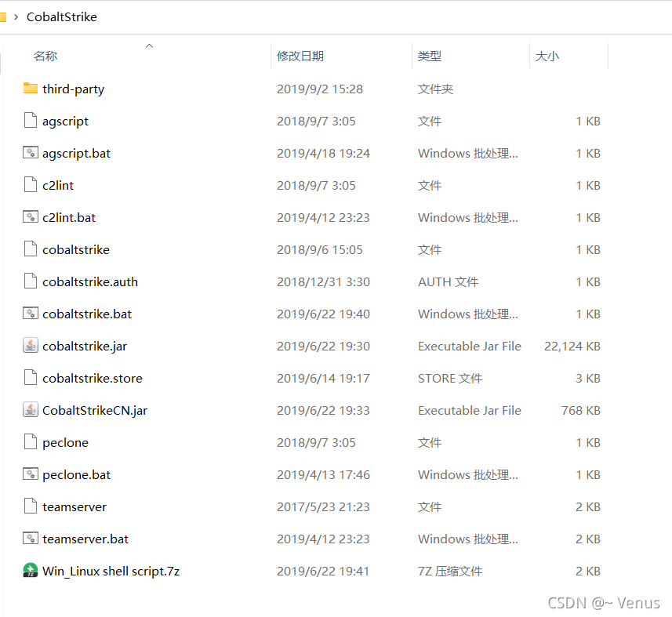Click the 7Z 压缩文件 type cell
This screenshot has width=672, height=617.
pyautogui.click(x=450, y=572)
